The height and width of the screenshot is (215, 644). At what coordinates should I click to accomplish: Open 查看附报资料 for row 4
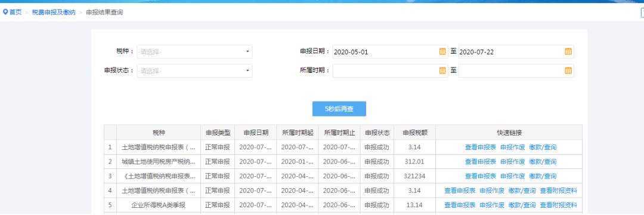point(558,191)
